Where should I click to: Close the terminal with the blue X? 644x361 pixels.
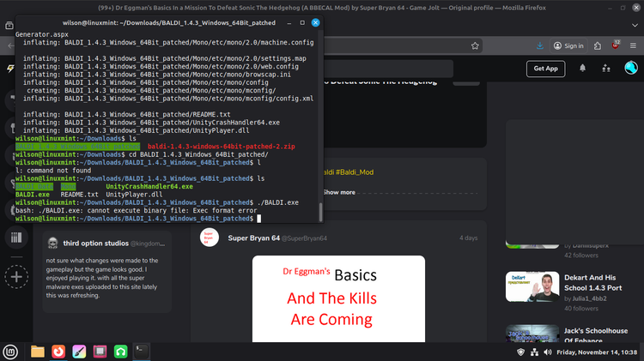coord(315,23)
